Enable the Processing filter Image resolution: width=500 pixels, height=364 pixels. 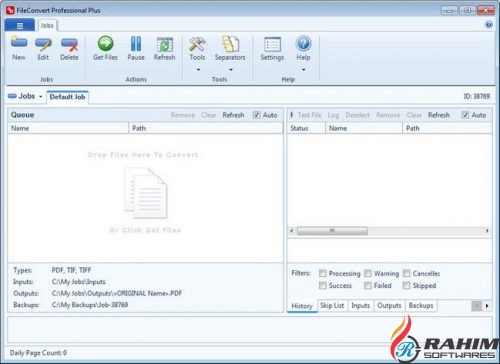coord(323,273)
